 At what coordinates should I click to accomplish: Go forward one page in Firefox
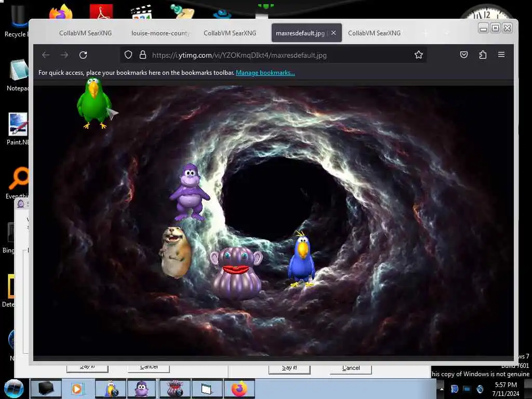[x=64, y=55]
